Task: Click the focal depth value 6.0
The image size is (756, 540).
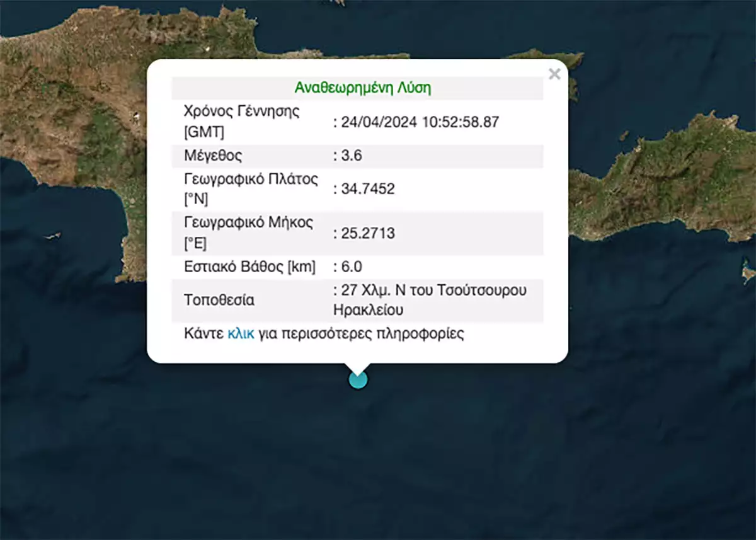Action: click(351, 267)
